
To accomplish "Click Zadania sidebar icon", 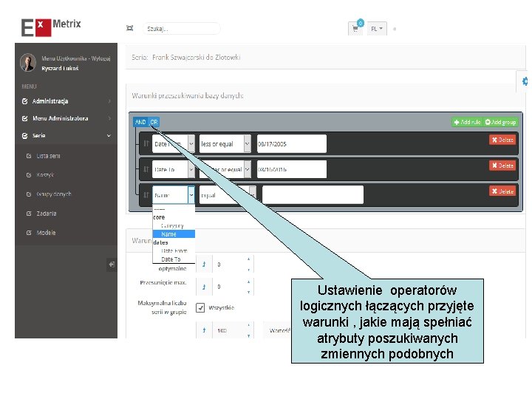I will (29, 214).
